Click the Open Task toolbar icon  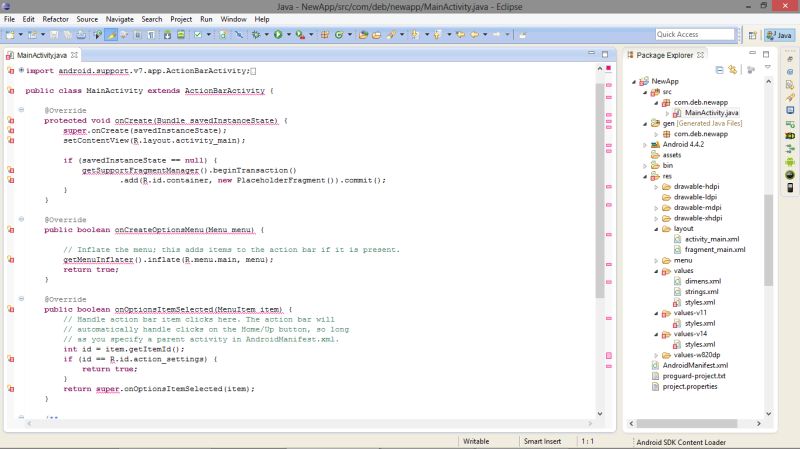click(376, 35)
